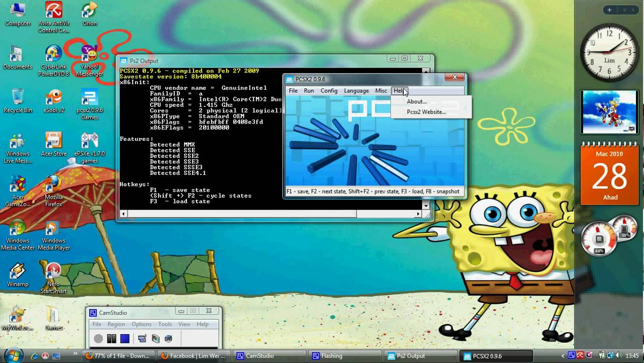The width and height of the screenshot is (644, 363).
Task: Open Windows Live Messenger desktop icon
Action: tap(18, 148)
